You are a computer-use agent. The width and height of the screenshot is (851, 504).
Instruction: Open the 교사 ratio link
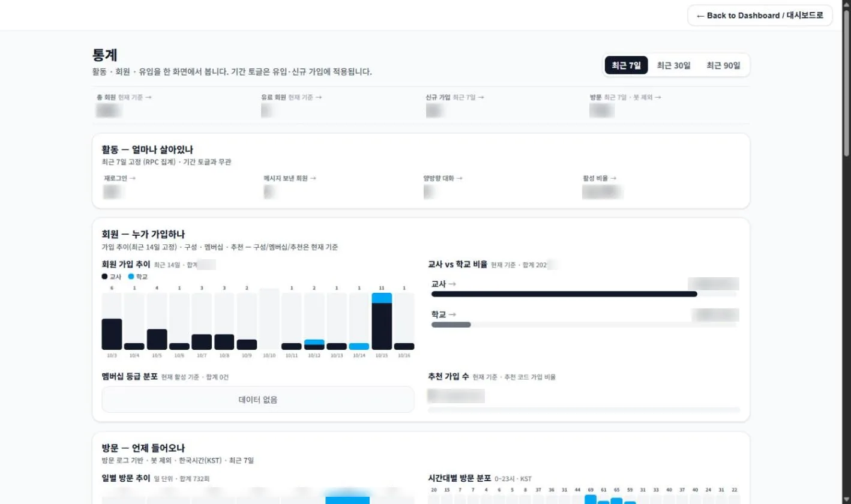click(x=444, y=284)
